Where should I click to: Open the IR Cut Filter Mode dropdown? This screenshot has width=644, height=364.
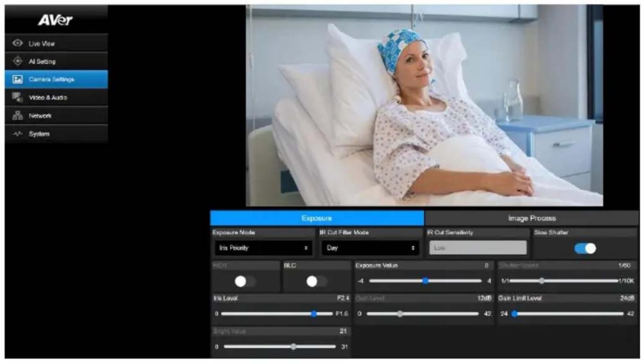coord(370,248)
